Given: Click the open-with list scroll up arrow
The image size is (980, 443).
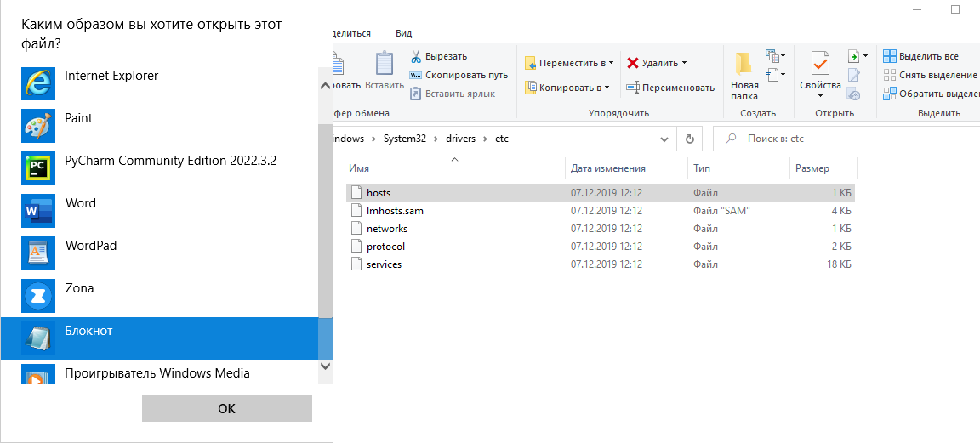Looking at the screenshot, I should pyautogui.click(x=325, y=86).
